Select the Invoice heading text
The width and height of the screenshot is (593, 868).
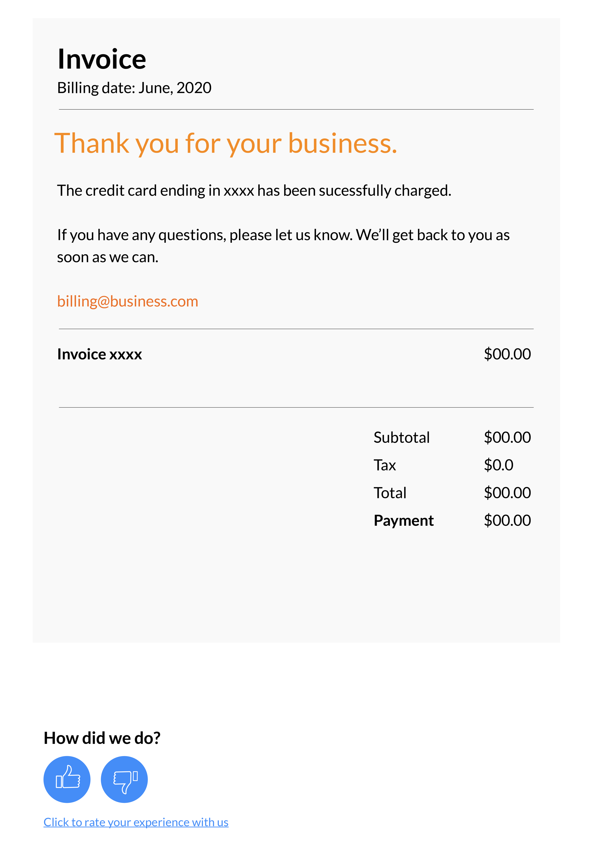click(102, 59)
